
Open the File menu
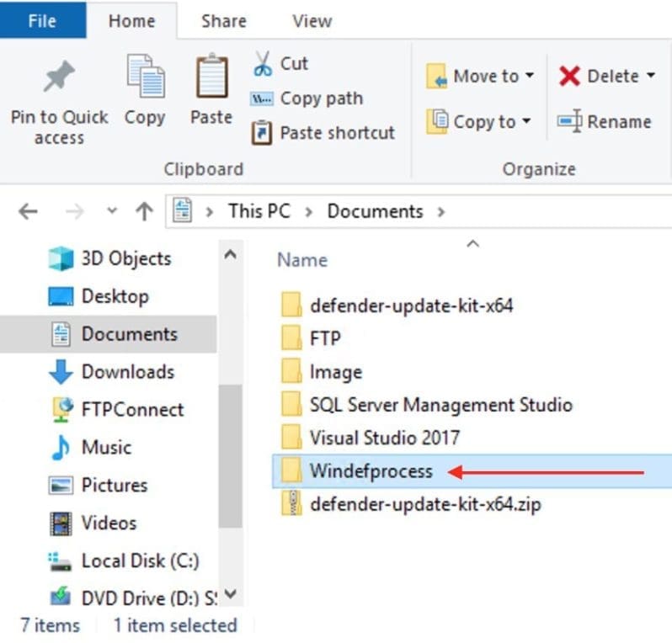[x=42, y=22]
